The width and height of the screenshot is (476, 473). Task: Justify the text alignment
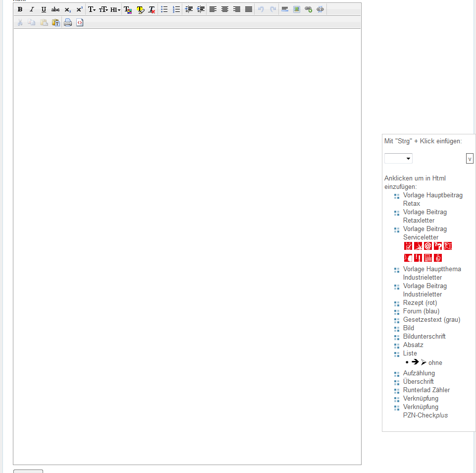pos(249,9)
